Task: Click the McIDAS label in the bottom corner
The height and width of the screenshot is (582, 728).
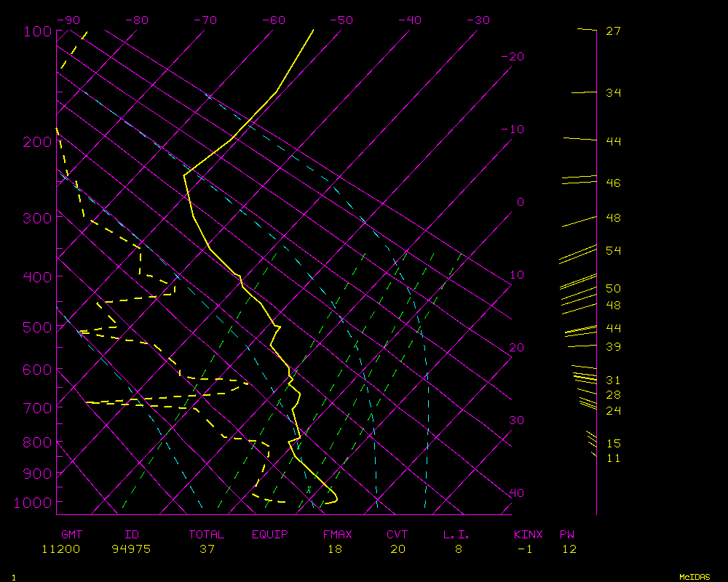Action: 695,577
